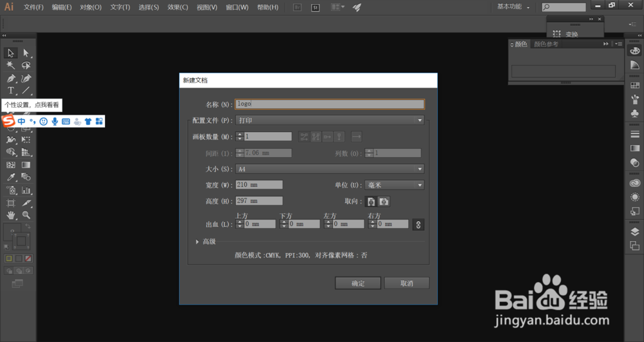Expand the 高级 advanced section

point(198,242)
